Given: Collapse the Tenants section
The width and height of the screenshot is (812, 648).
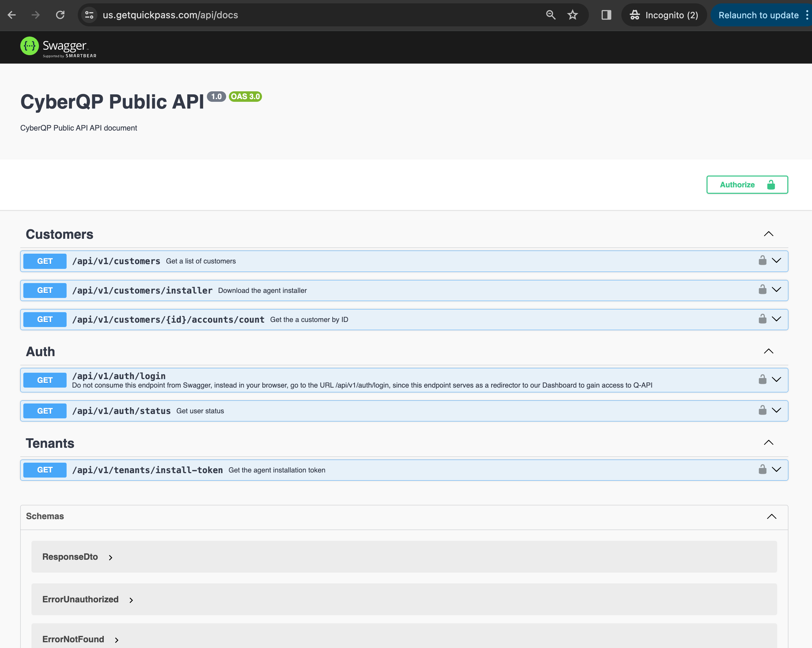Looking at the screenshot, I should click(768, 443).
